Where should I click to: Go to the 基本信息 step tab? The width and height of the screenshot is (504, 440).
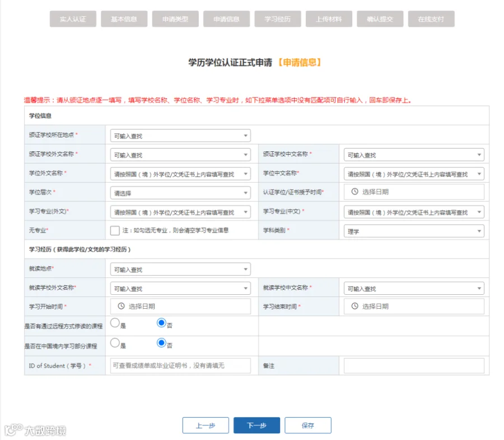pos(124,19)
